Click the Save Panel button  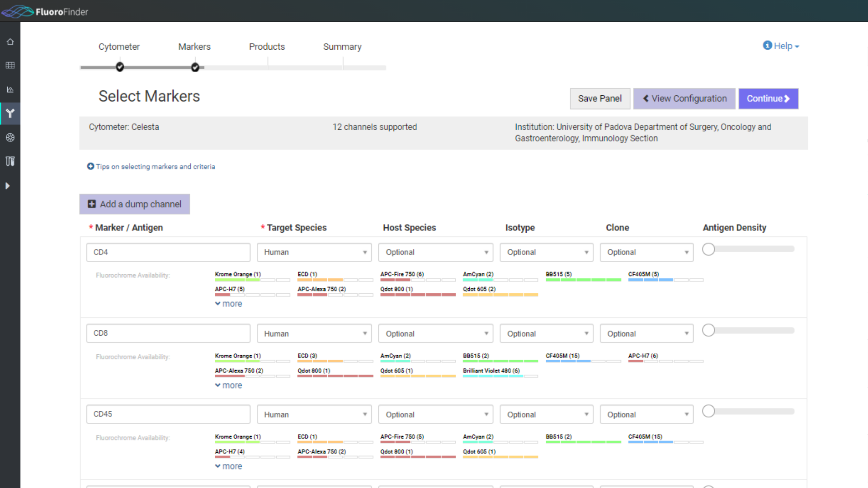click(600, 99)
